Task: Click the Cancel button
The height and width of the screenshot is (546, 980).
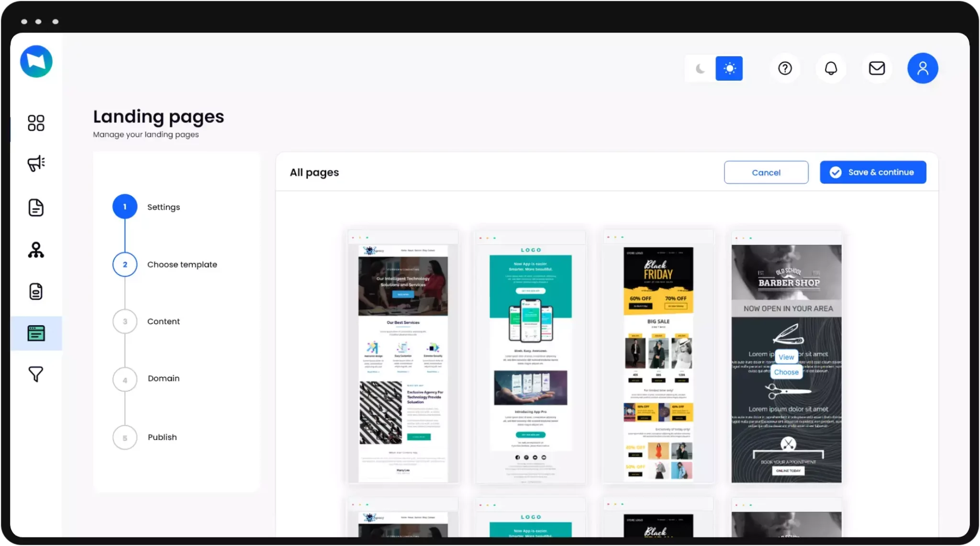Action: pyautogui.click(x=766, y=172)
